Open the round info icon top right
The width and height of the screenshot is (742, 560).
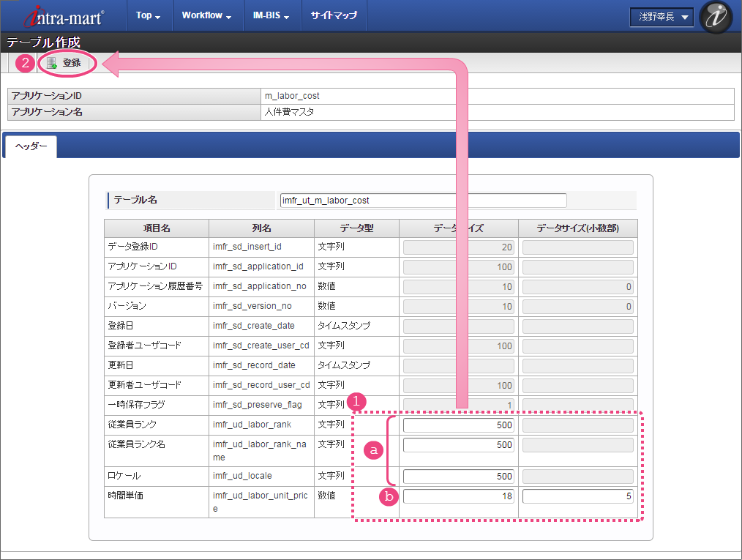(x=716, y=17)
